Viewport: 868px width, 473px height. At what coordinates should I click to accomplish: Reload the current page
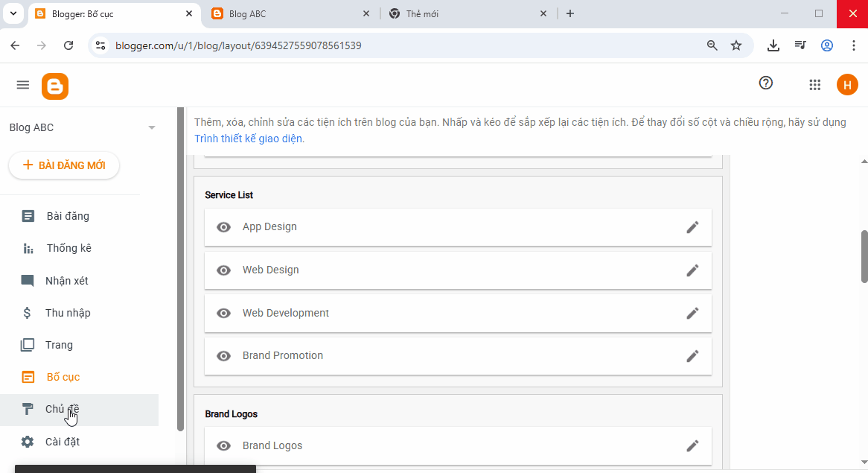tap(68, 45)
